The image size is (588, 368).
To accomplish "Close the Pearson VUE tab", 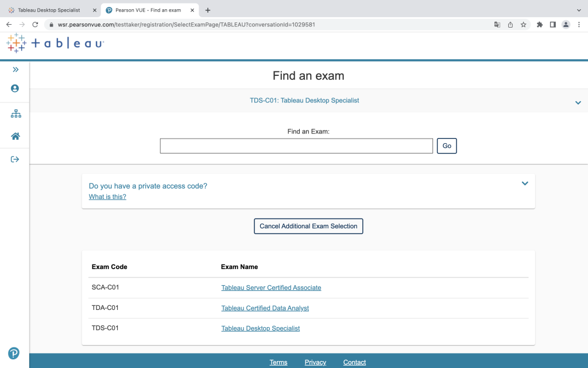I will click(192, 10).
